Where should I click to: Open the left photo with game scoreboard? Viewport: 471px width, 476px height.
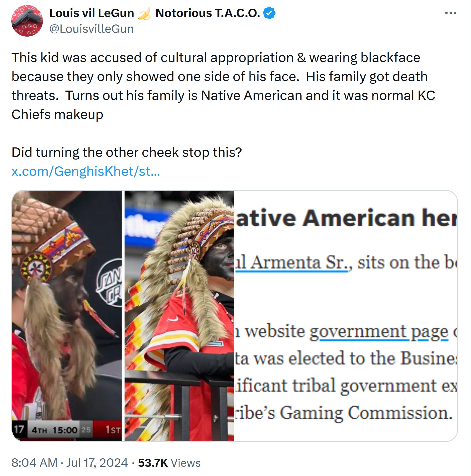[x=67, y=316]
